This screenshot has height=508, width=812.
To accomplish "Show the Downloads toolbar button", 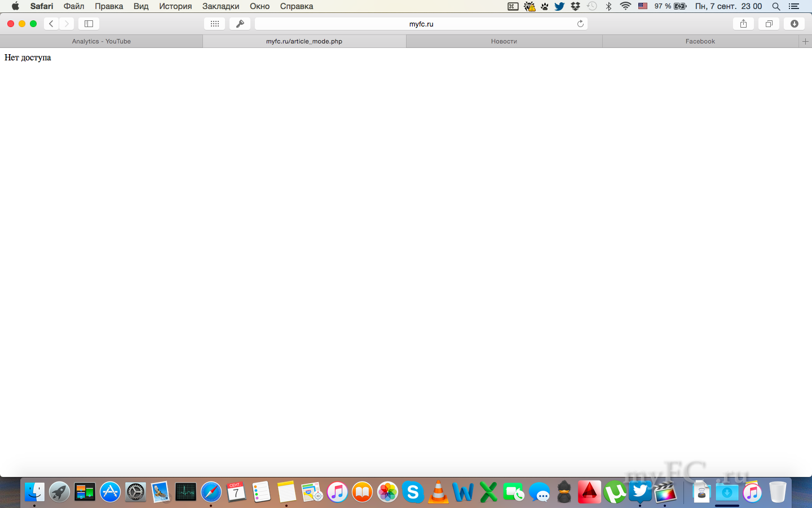I will pos(794,24).
